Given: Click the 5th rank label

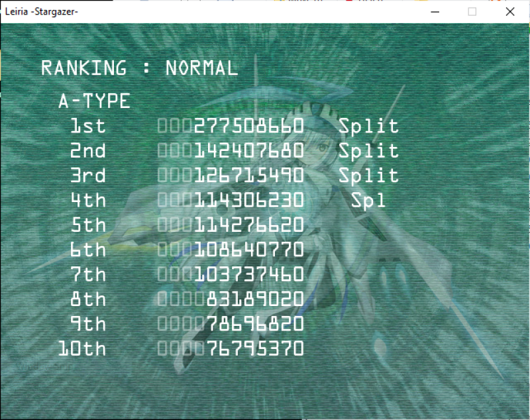Looking at the screenshot, I should tap(88, 225).
